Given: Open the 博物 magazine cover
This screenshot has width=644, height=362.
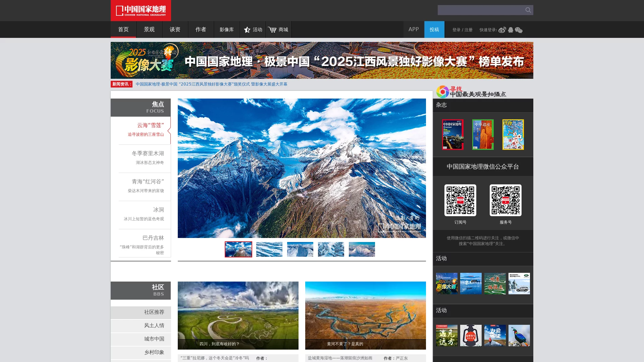Looking at the screenshot, I should click(x=513, y=134).
